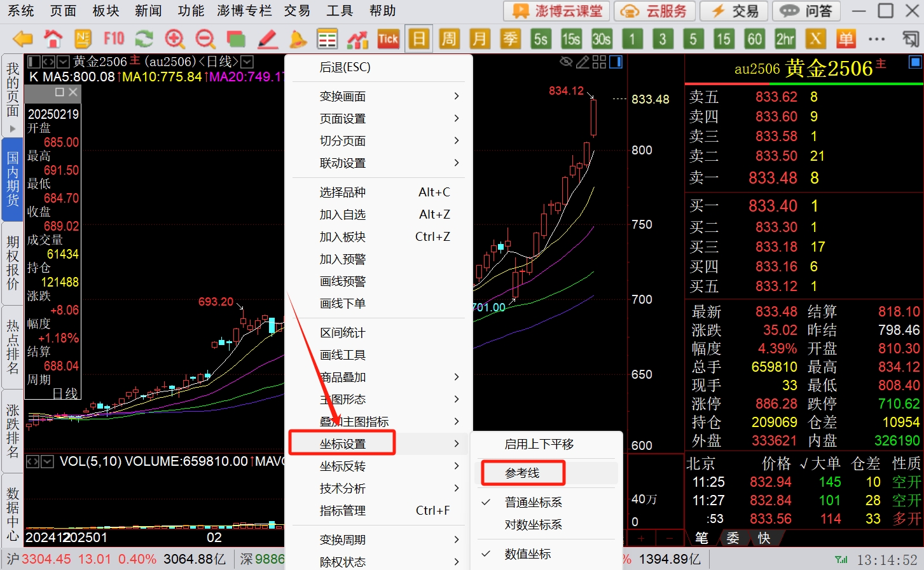Viewport: 924px width, 570px height.
Task: Select the 普通坐标系 checked option
Action: [533, 502]
